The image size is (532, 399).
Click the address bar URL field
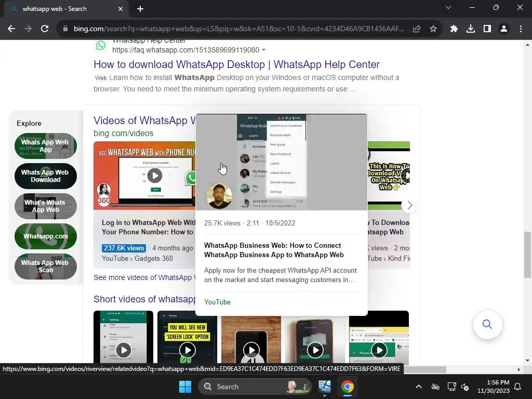[x=239, y=29]
